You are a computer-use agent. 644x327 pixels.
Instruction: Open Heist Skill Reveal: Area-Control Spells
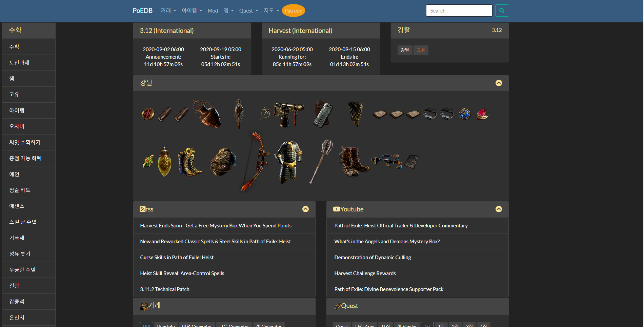point(182,273)
